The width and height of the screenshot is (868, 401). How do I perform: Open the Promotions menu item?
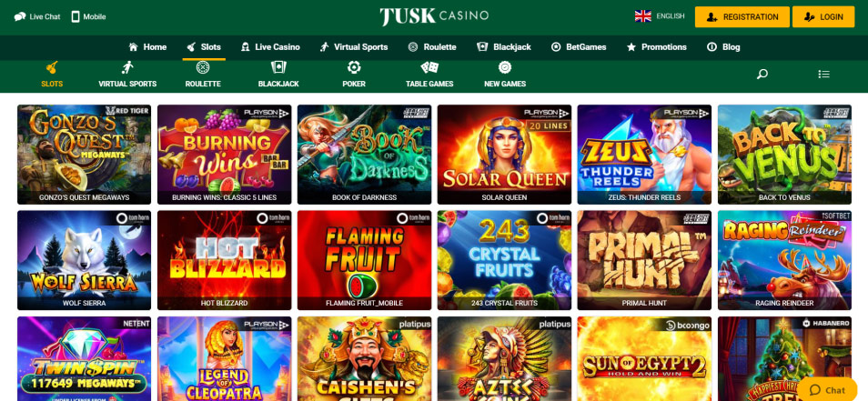click(x=657, y=47)
